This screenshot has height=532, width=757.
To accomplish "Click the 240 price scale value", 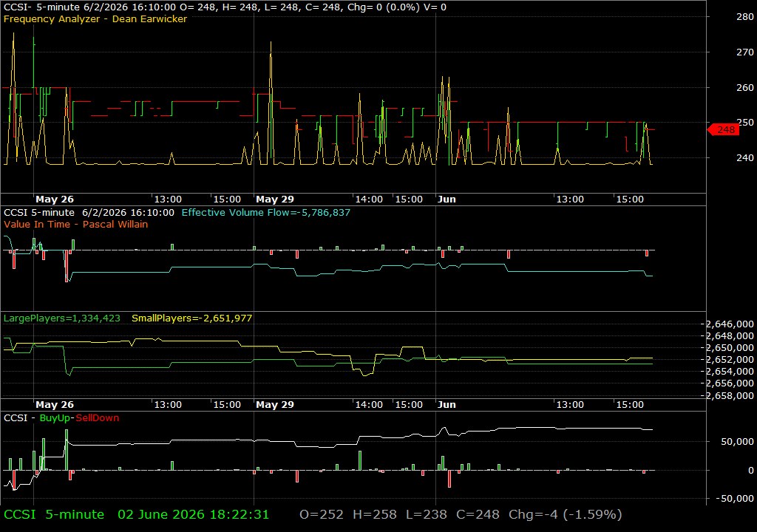I will [x=745, y=157].
